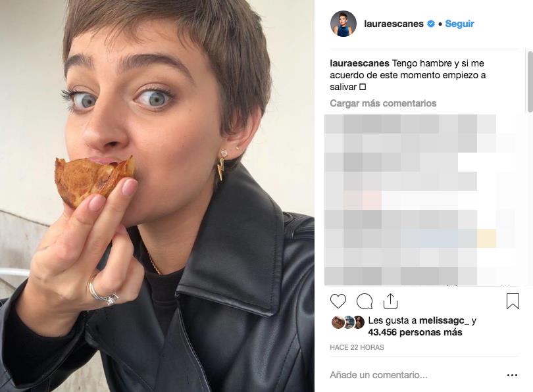The height and width of the screenshot is (392, 533).
Task: Click the speech bubble comment icon
Action: click(x=365, y=301)
